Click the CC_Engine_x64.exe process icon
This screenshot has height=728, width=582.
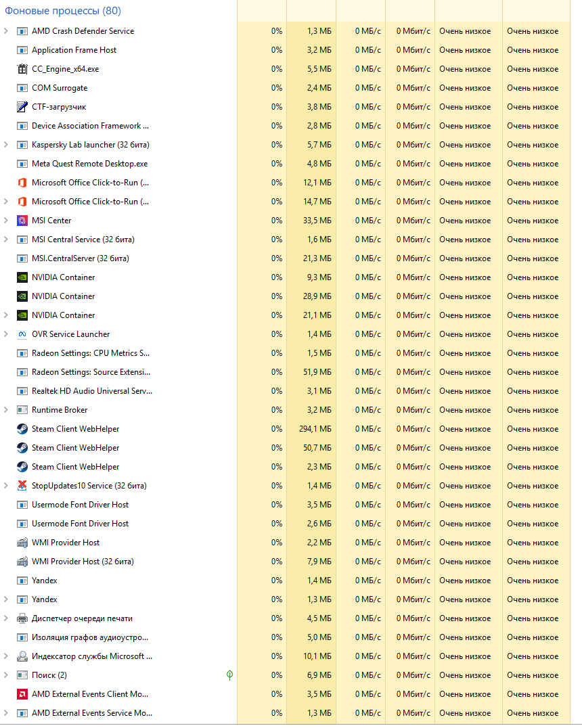click(22, 69)
